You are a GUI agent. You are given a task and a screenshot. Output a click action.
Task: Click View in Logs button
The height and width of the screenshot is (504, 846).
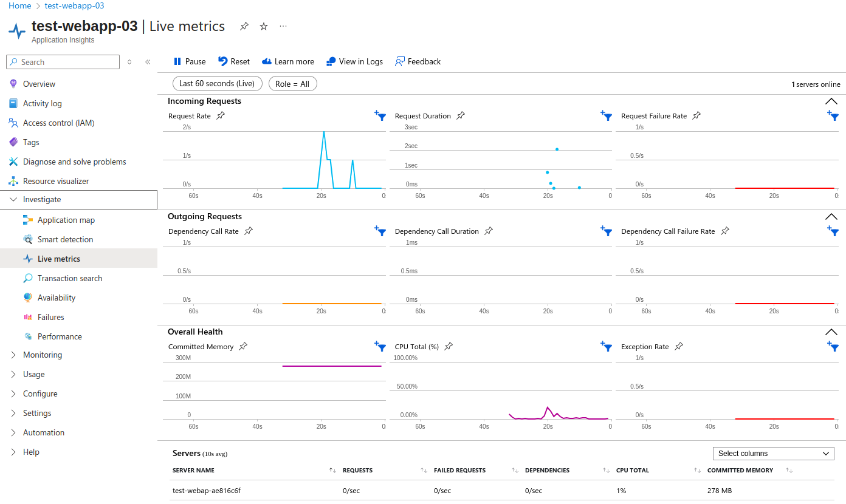click(355, 61)
